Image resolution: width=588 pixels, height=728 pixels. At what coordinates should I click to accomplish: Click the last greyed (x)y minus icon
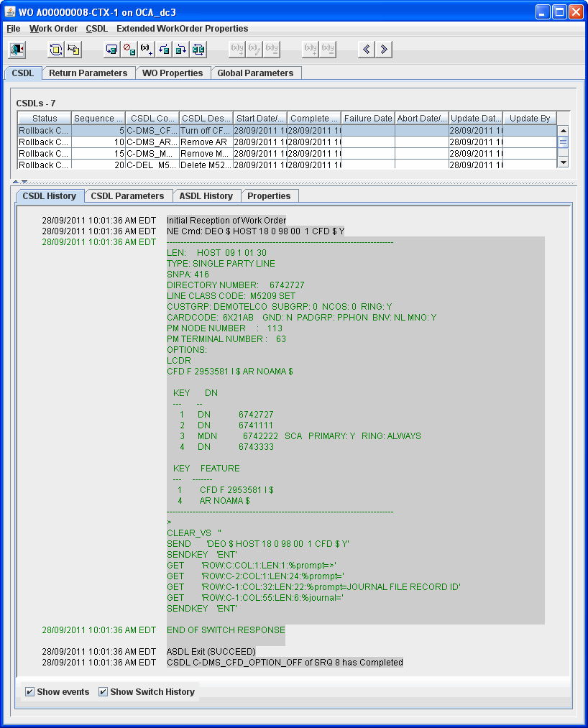[328, 49]
